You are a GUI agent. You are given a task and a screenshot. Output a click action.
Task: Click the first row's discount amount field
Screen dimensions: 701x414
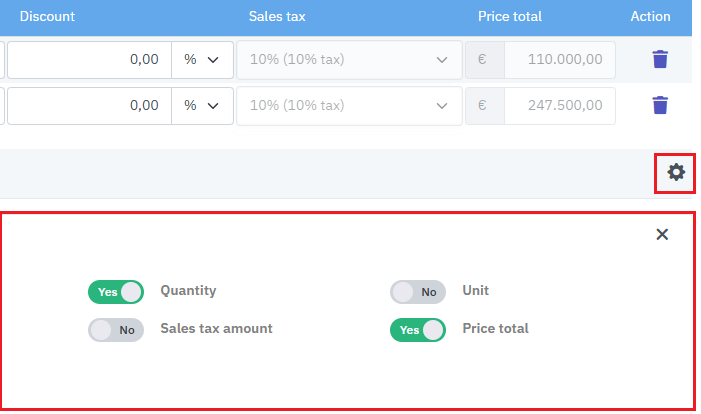pyautogui.click(x=90, y=60)
